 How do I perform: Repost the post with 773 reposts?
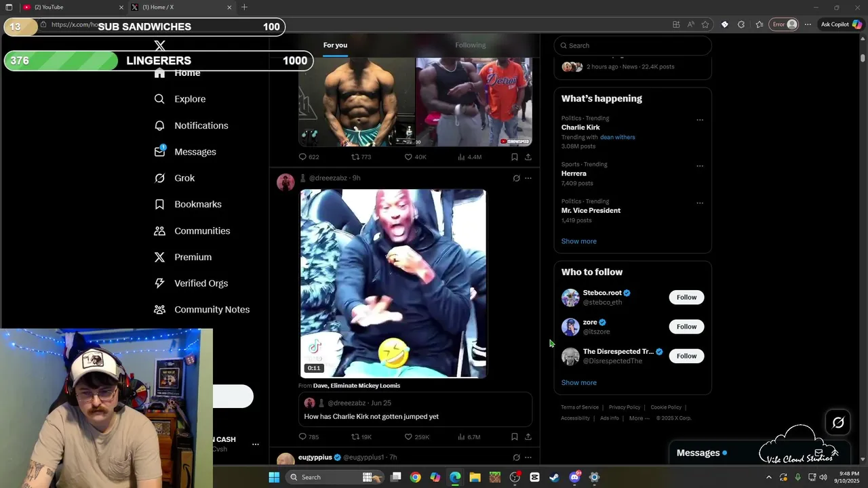tap(361, 157)
